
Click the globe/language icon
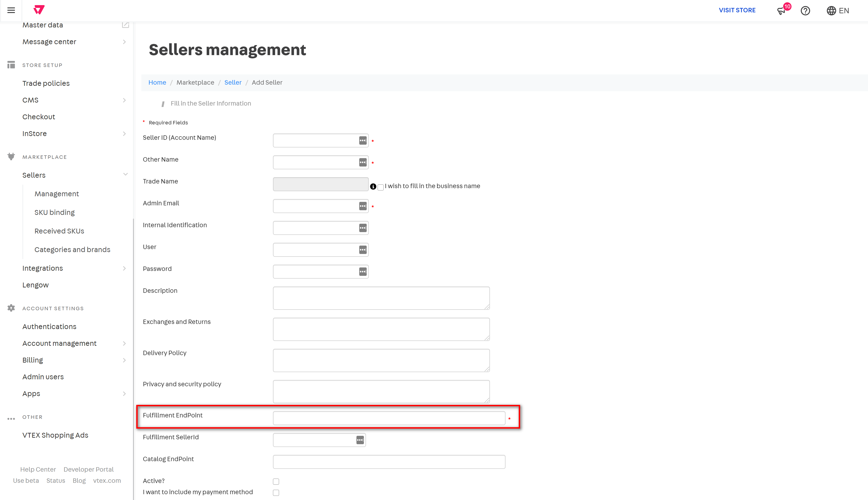[x=832, y=10]
